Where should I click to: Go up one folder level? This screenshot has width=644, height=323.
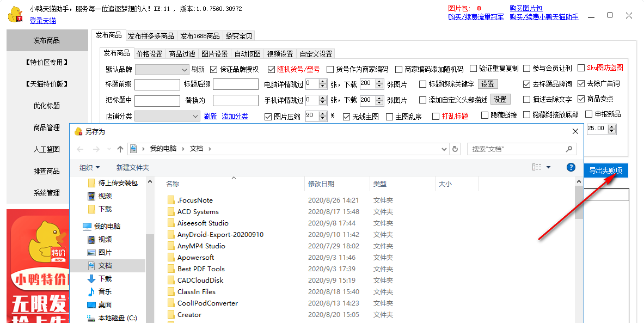pyautogui.click(x=120, y=149)
